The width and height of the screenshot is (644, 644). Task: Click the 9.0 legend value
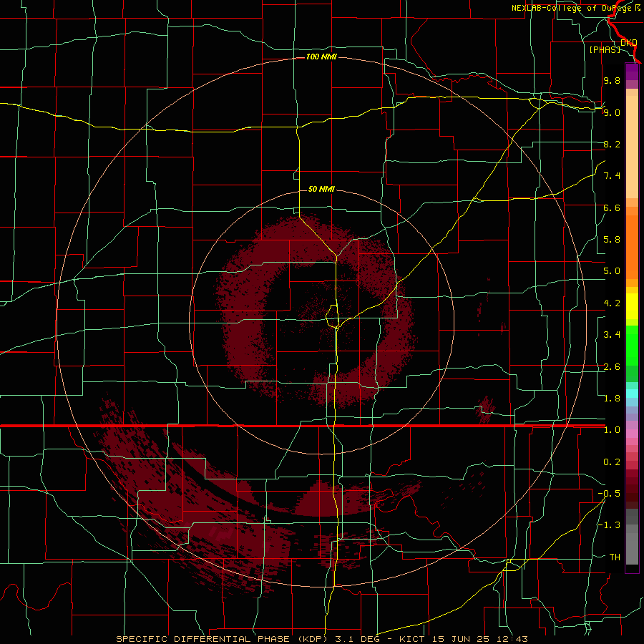point(612,112)
